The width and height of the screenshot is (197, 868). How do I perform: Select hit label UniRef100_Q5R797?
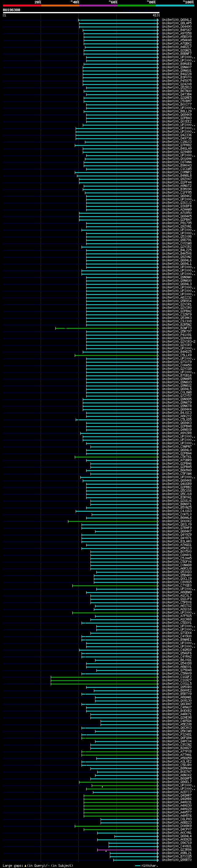click(x=176, y=331)
